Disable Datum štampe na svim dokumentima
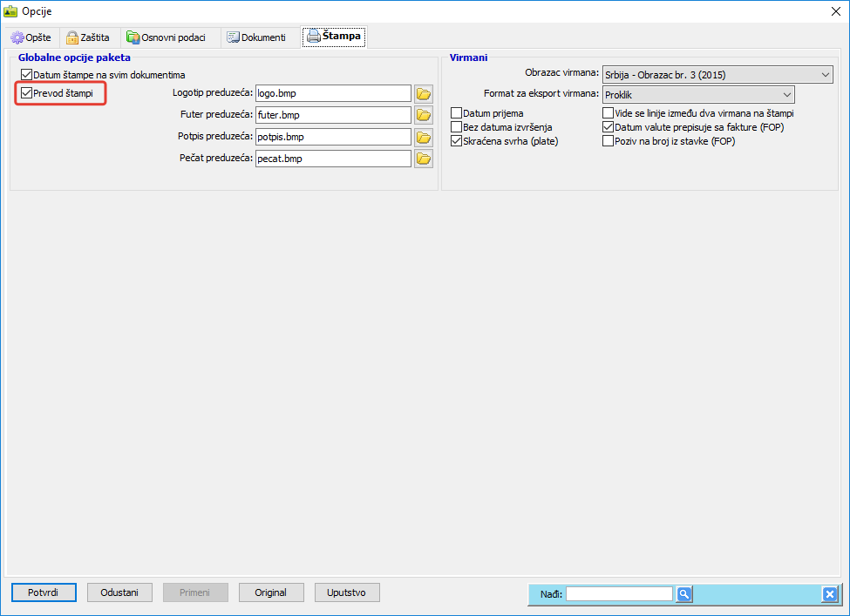 [x=27, y=76]
